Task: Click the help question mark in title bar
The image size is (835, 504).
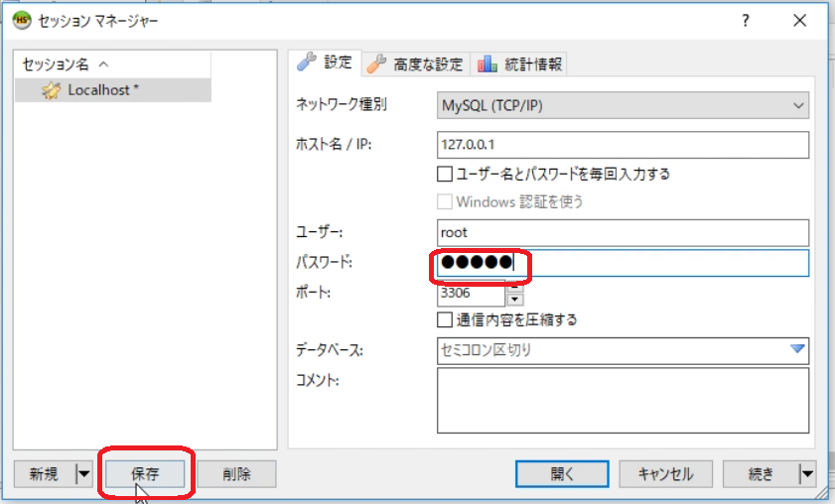Action: pos(746,20)
